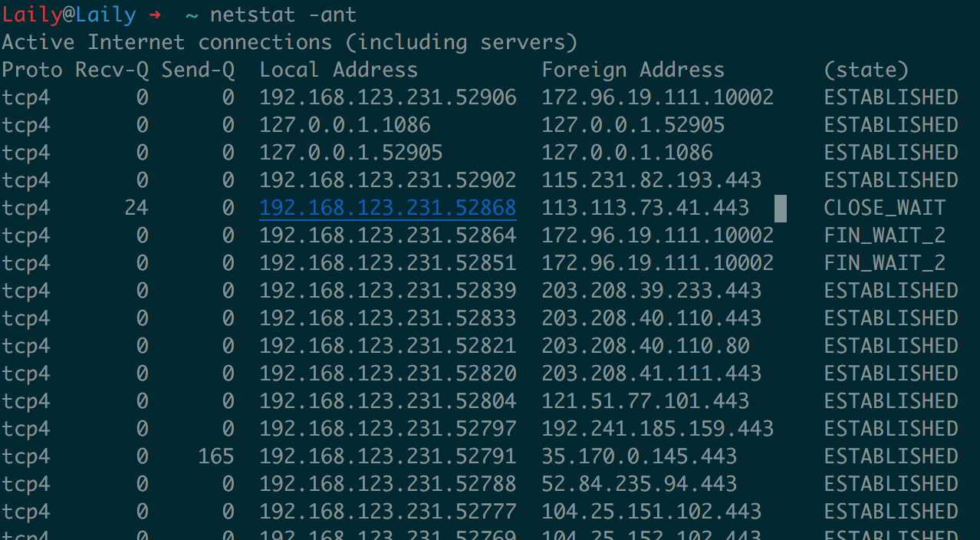Click the Proto column header
Screen dimensions: 980x540
32,70
